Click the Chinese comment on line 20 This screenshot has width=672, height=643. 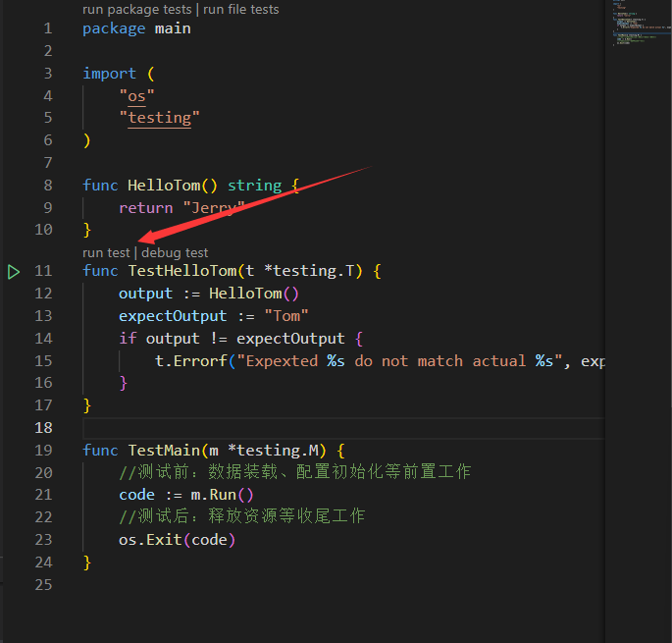point(295,472)
